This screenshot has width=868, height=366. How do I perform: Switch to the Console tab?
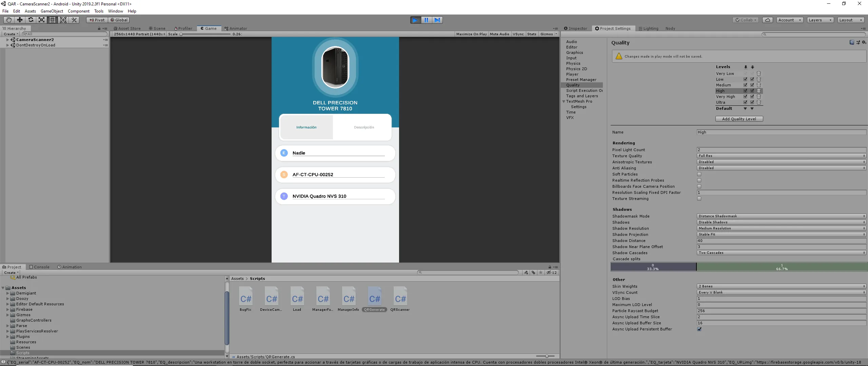click(x=39, y=267)
